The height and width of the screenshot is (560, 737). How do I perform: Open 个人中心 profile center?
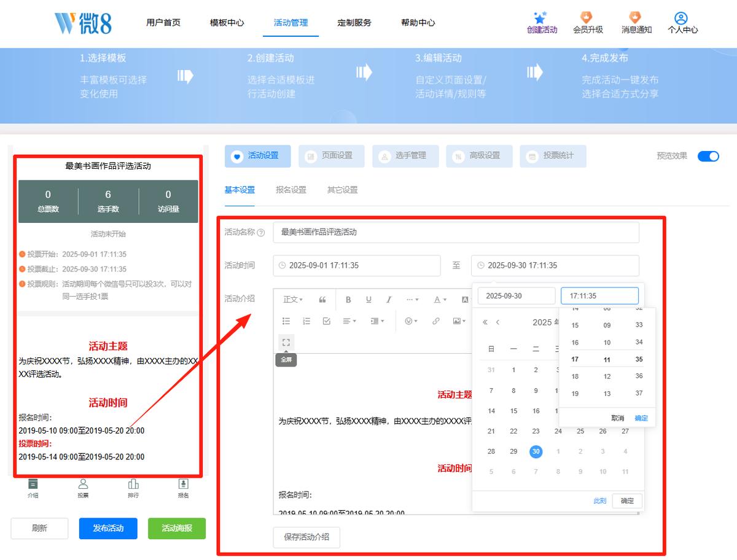point(682,23)
